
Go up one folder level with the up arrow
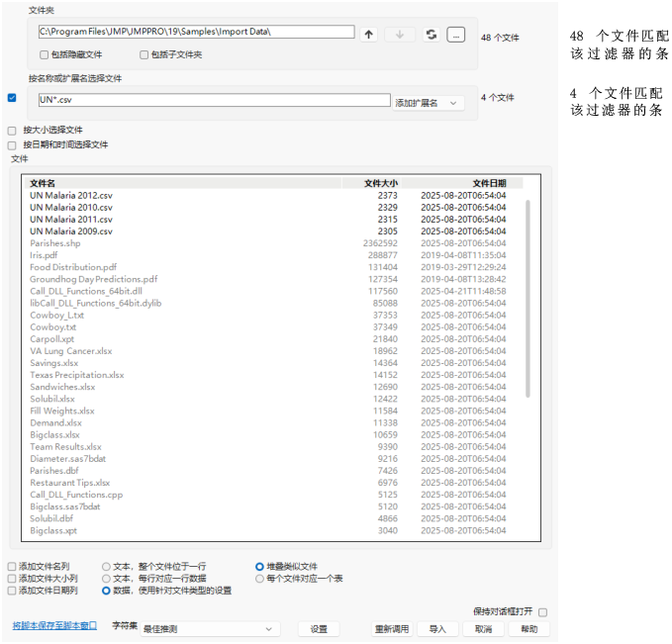369,35
